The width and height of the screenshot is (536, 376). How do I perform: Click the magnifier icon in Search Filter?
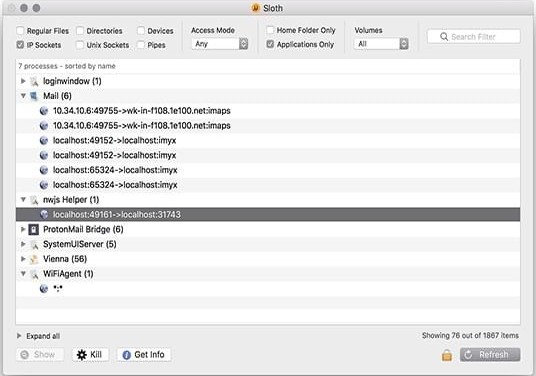[x=444, y=37]
